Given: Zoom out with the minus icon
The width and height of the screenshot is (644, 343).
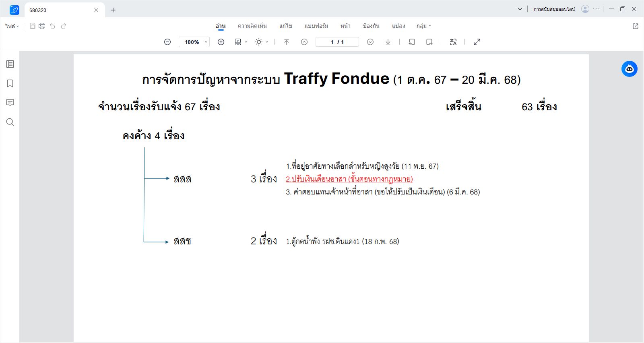Looking at the screenshot, I should click(x=167, y=42).
